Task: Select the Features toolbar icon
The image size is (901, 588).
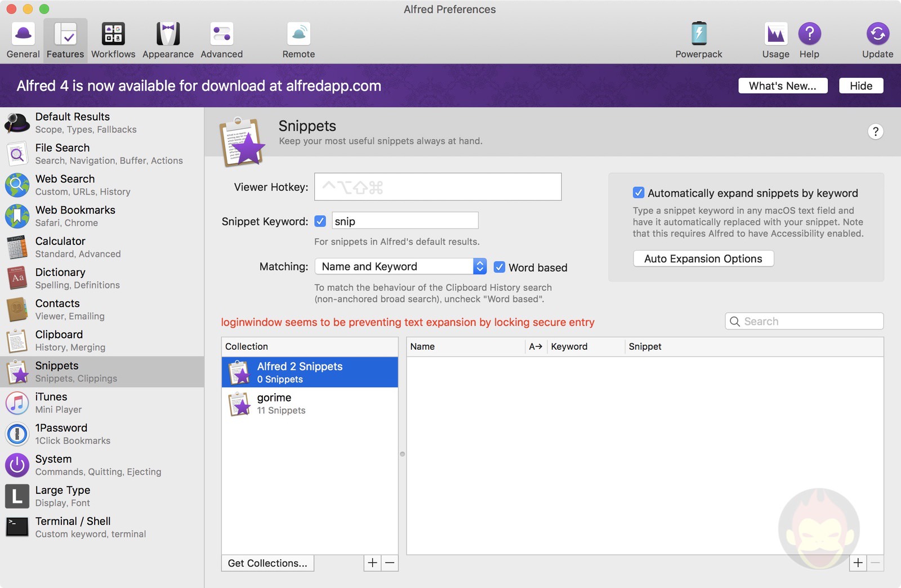Action: pyautogui.click(x=65, y=41)
